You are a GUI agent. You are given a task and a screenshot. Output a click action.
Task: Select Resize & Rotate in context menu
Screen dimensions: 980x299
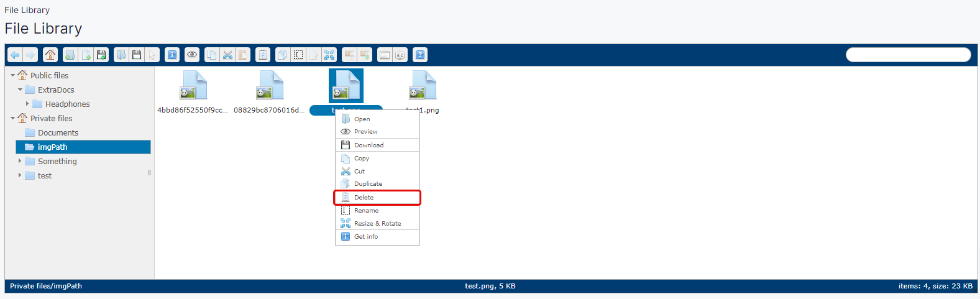coord(377,224)
